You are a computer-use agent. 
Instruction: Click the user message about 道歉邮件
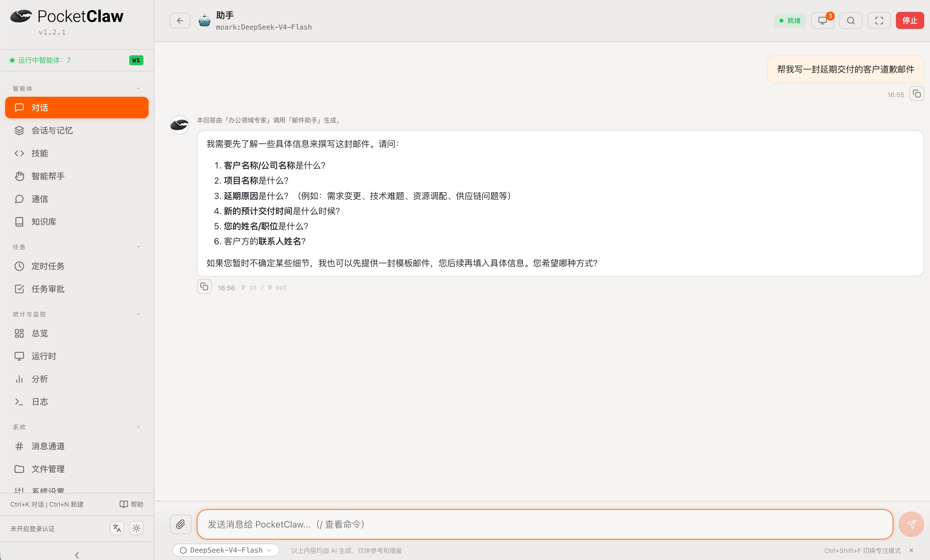click(845, 69)
